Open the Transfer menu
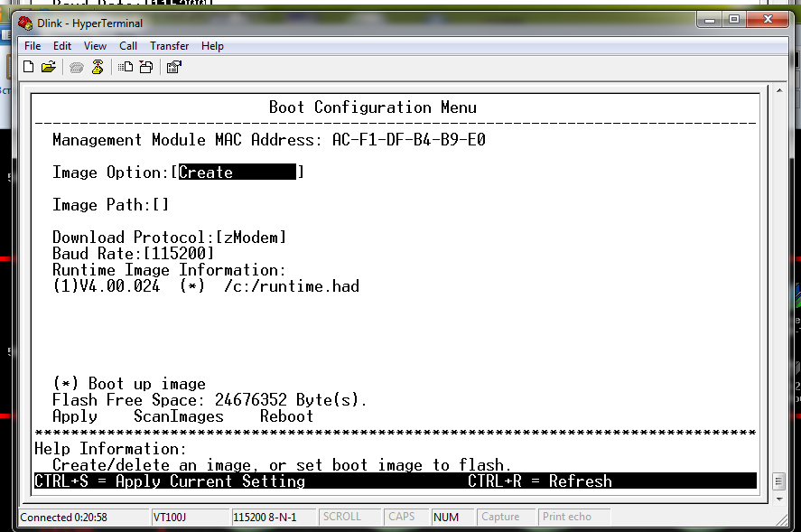The height and width of the screenshot is (532, 801). [x=169, y=46]
